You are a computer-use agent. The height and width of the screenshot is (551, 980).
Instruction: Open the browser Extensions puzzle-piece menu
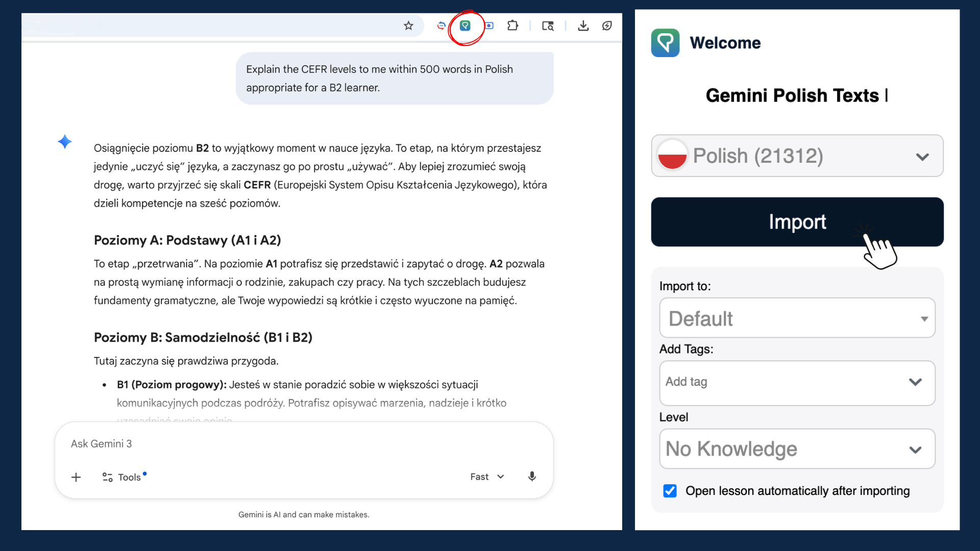[x=513, y=26]
